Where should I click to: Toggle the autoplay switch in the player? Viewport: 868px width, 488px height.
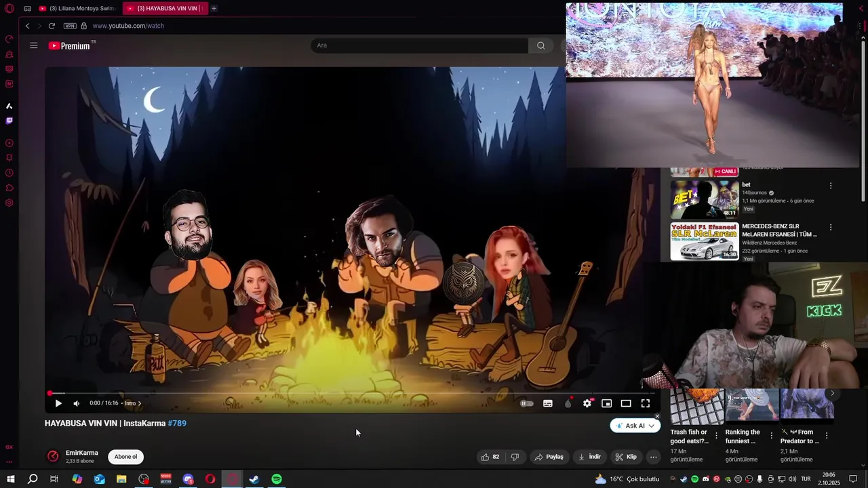pyautogui.click(x=527, y=403)
